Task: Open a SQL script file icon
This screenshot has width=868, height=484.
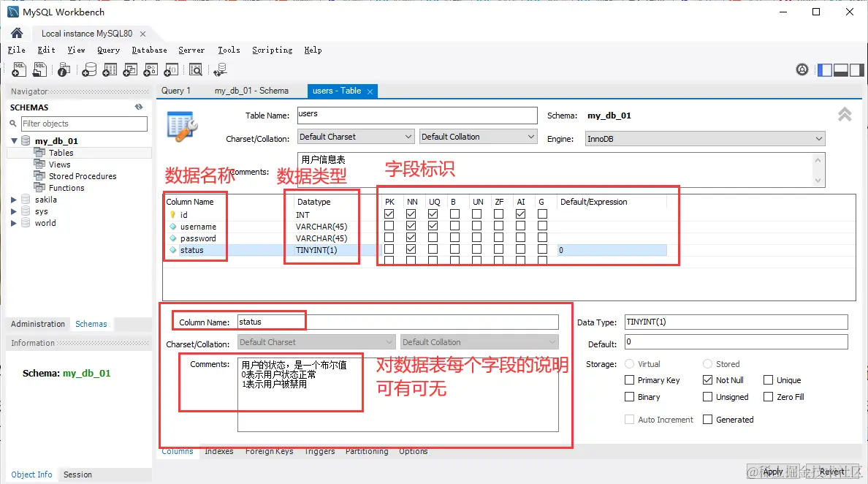Action: [40, 69]
